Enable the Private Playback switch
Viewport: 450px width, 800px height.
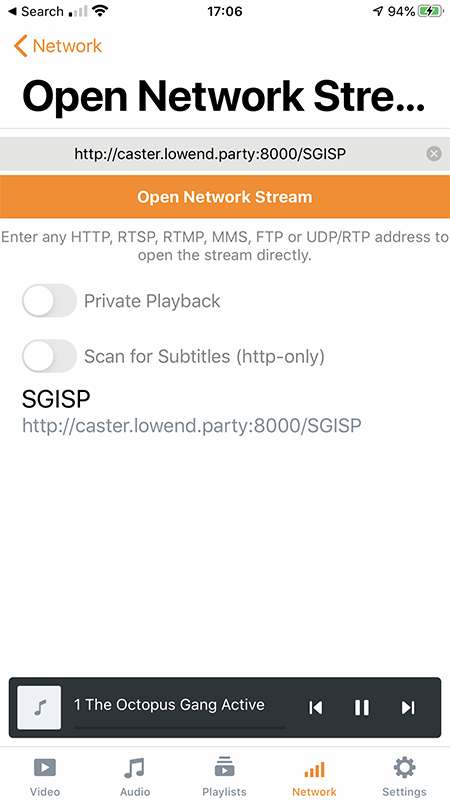click(x=49, y=301)
